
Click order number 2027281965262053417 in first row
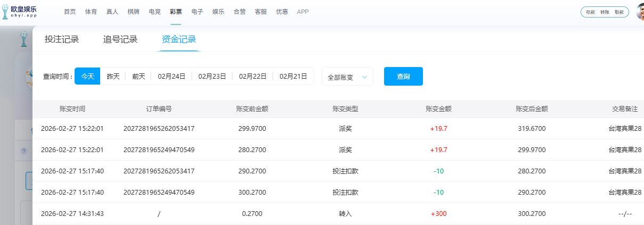tap(159, 129)
